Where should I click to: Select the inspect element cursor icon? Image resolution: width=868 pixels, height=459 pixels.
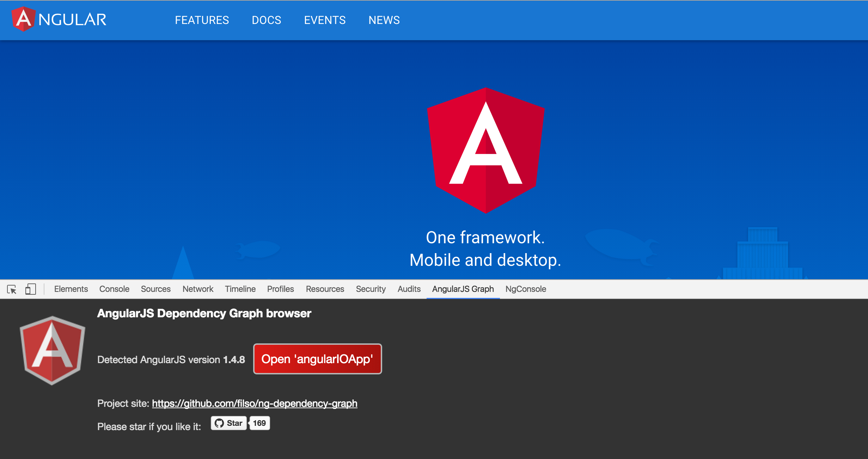tap(12, 289)
